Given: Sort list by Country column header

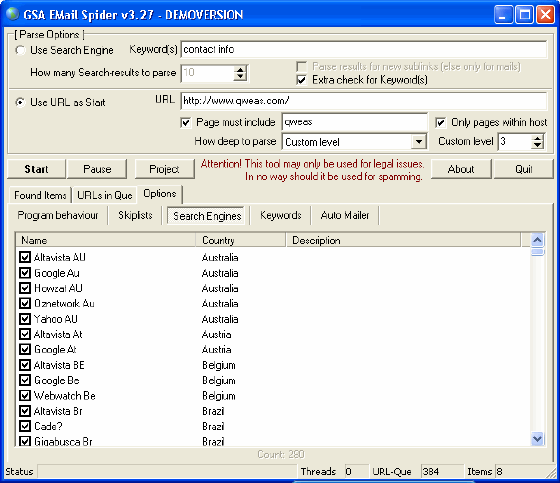Looking at the screenshot, I should [x=240, y=240].
